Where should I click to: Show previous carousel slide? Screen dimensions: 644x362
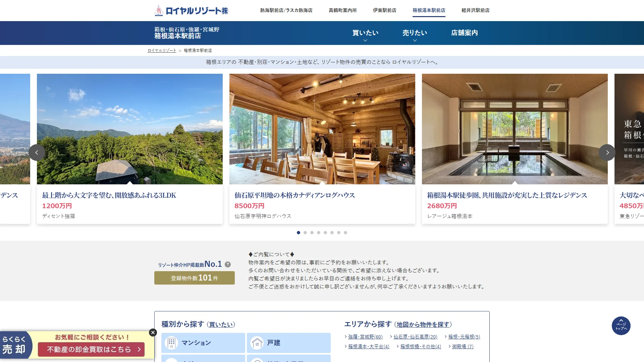pyautogui.click(x=37, y=153)
